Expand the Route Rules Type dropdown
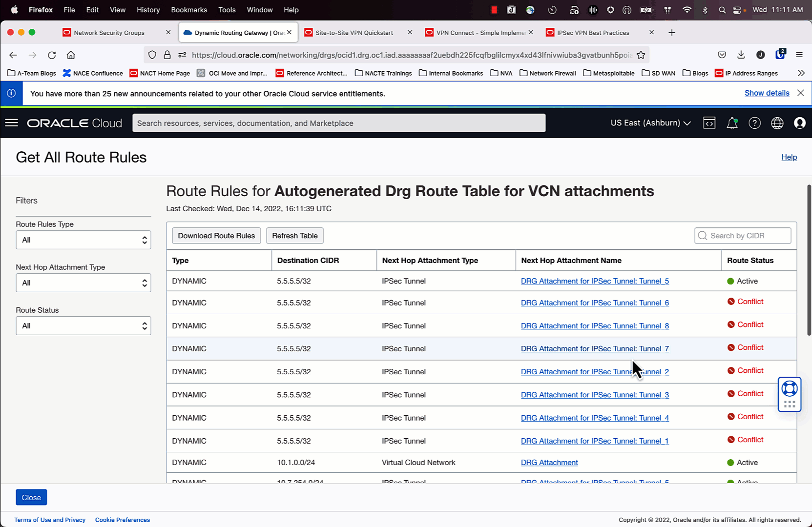This screenshot has height=527, width=812. (83, 240)
